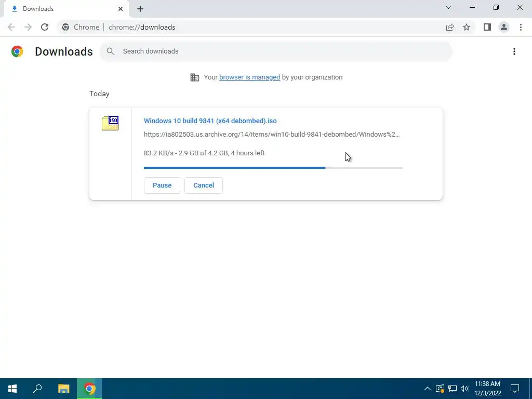
Task: Open the Windows 10 build 9841 iso link
Action: click(x=210, y=121)
